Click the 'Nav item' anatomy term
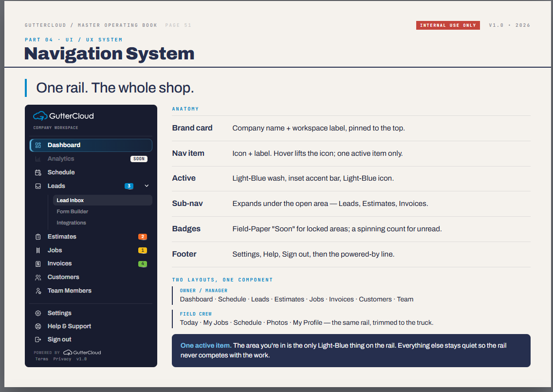Screen dimensions: 553x392 coord(188,153)
